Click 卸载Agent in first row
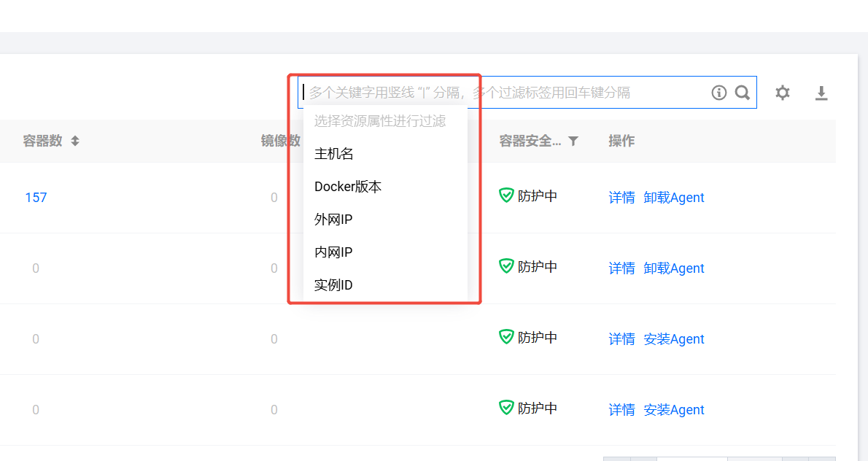Image resolution: width=868 pixels, height=461 pixels. click(674, 198)
